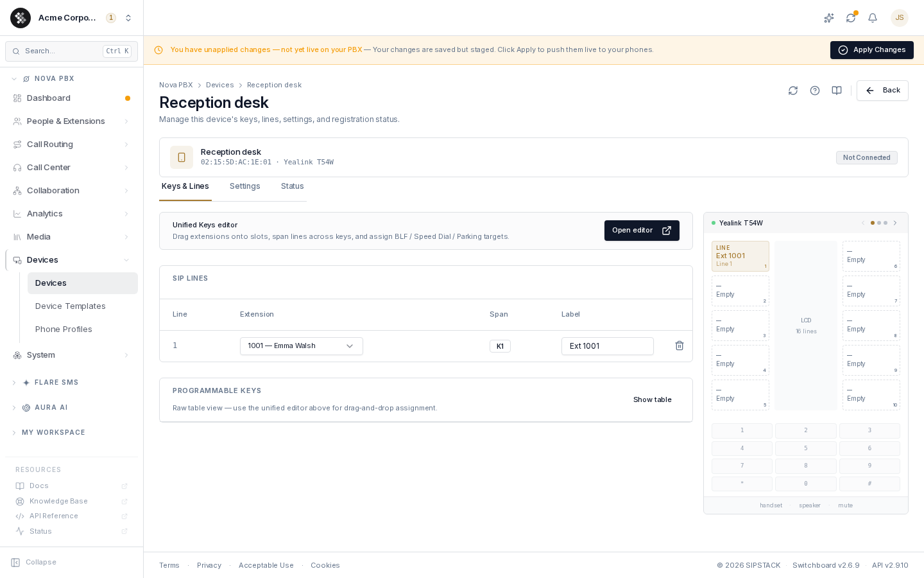Image resolution: width=924 pixels, height=578 pixels.
Task: Click the Devices breadcrumb link
Action: click(x=220, y=85)
